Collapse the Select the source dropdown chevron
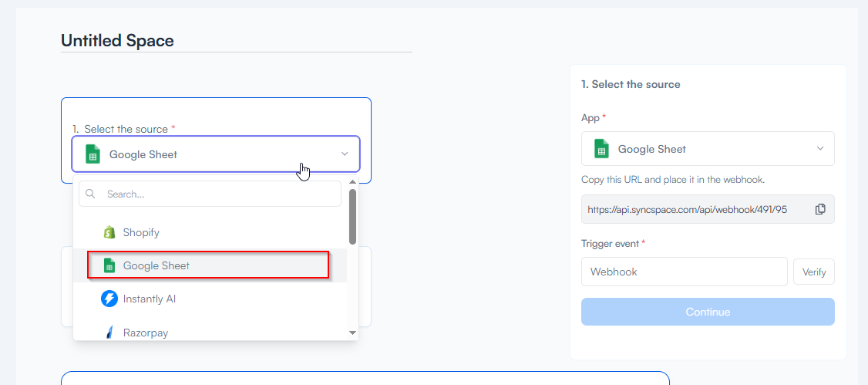Image resolution: width=868 pixels, height=385 pixels. 345,154
